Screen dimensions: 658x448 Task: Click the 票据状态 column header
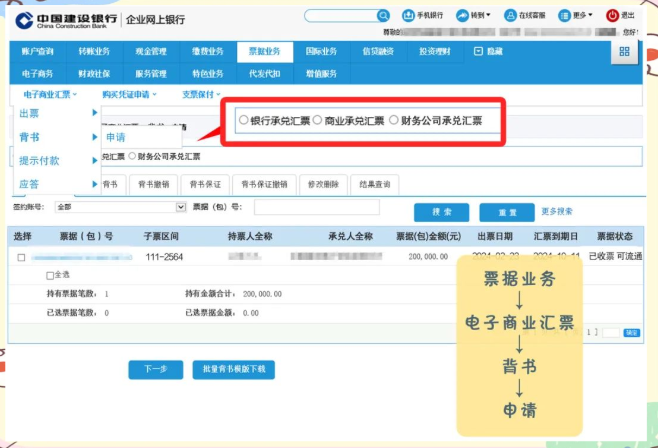coord(615,237)
